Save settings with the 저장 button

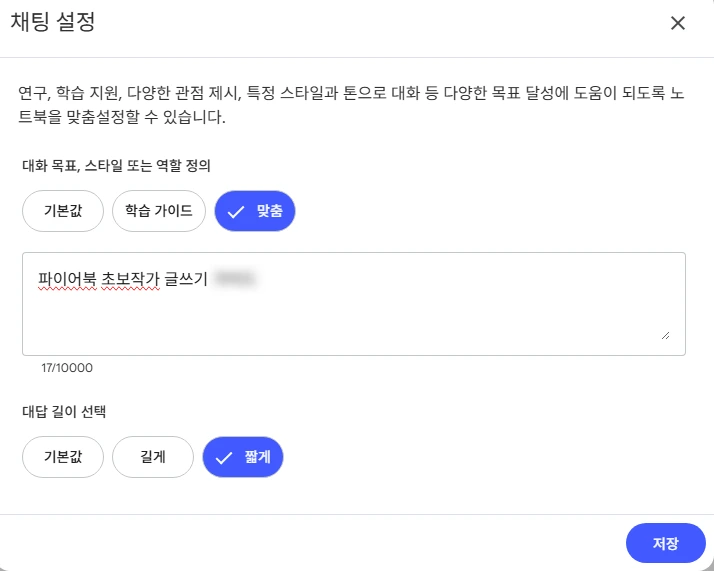pyautogui.click(x=666, y=543)
